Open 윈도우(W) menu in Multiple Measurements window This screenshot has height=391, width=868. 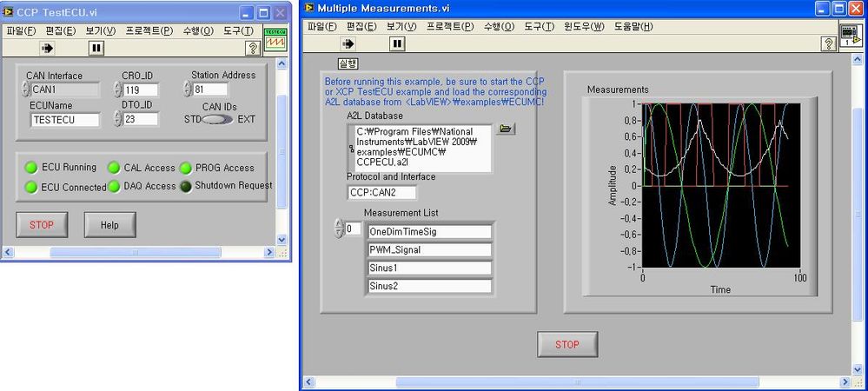point(584,27)
